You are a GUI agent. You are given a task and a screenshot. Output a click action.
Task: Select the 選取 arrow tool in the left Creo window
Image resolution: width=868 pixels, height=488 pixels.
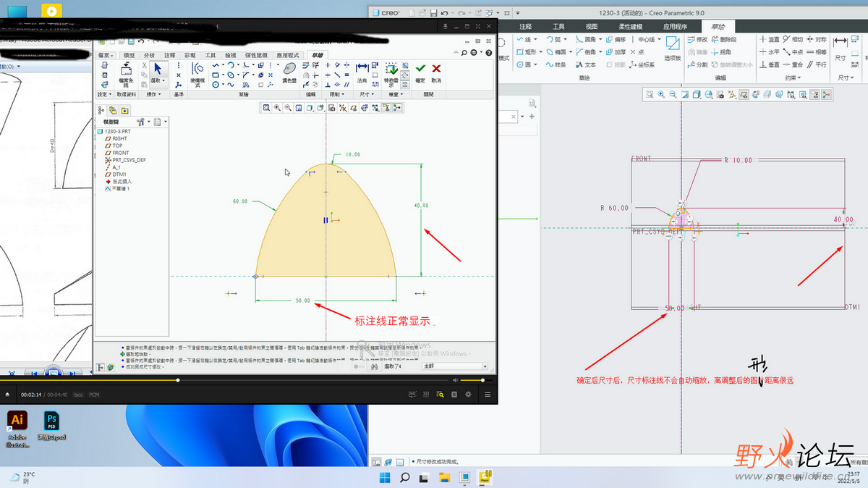pyautogui.click(x=157, y=72)
